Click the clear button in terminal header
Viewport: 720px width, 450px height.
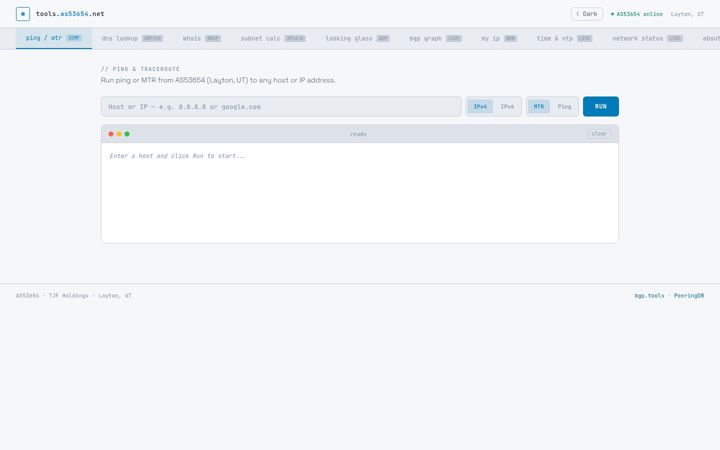coord(599,134)
